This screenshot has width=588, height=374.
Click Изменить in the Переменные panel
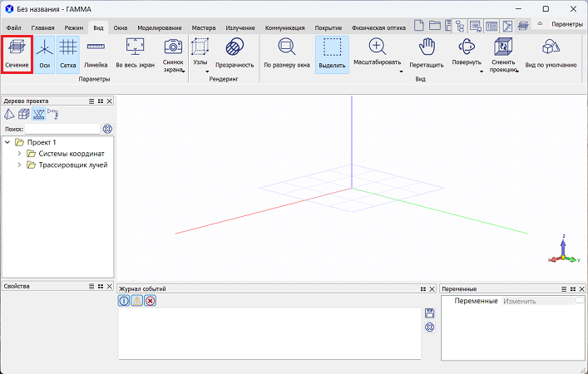coord(519,301)
